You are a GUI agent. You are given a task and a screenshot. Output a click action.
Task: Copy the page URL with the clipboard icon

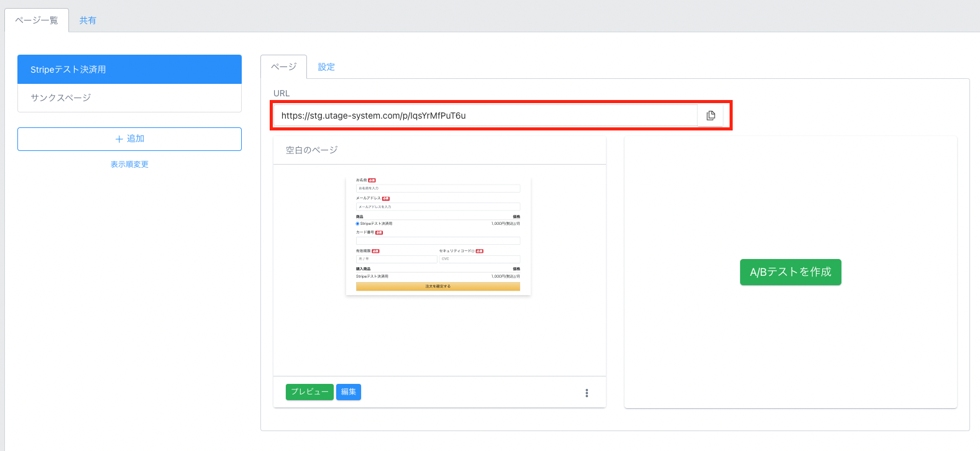point(710,116)
